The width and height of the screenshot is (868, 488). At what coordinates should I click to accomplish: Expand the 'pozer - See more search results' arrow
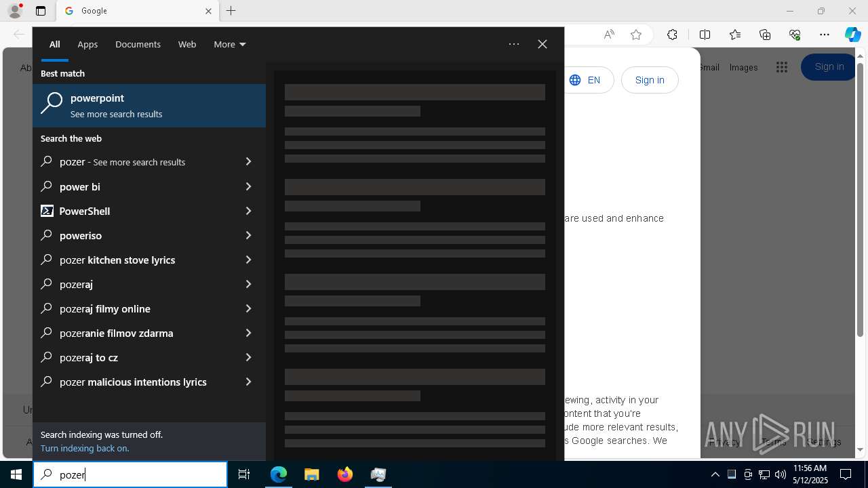click(x=248, y=162)
